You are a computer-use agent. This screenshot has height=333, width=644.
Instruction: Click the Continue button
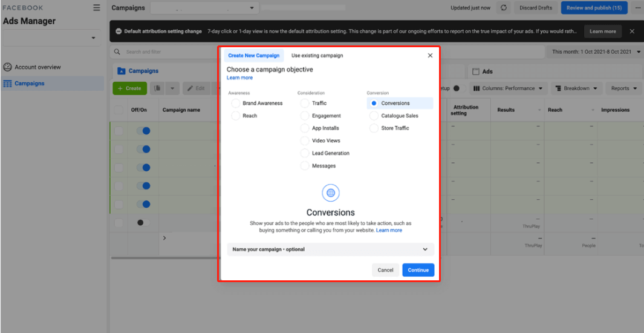418,270
